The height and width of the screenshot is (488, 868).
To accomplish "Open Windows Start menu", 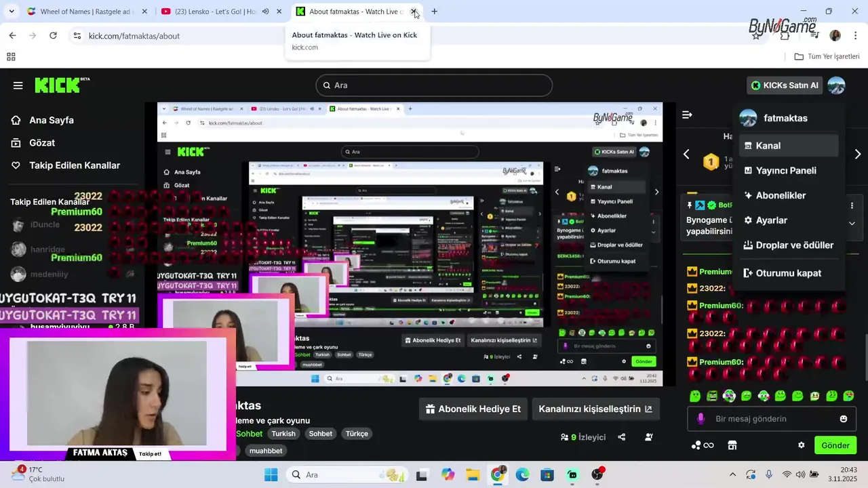I will click(271, 474).
